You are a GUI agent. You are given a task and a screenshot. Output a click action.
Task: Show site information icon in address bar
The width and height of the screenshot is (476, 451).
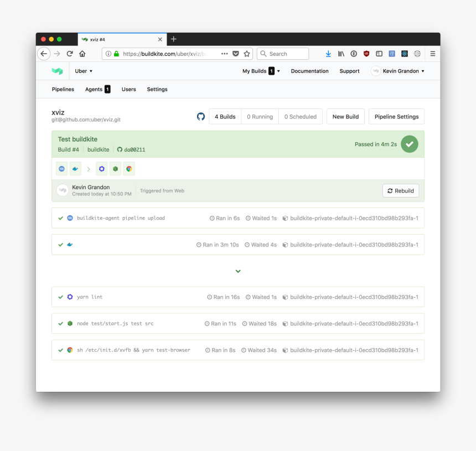108,54
